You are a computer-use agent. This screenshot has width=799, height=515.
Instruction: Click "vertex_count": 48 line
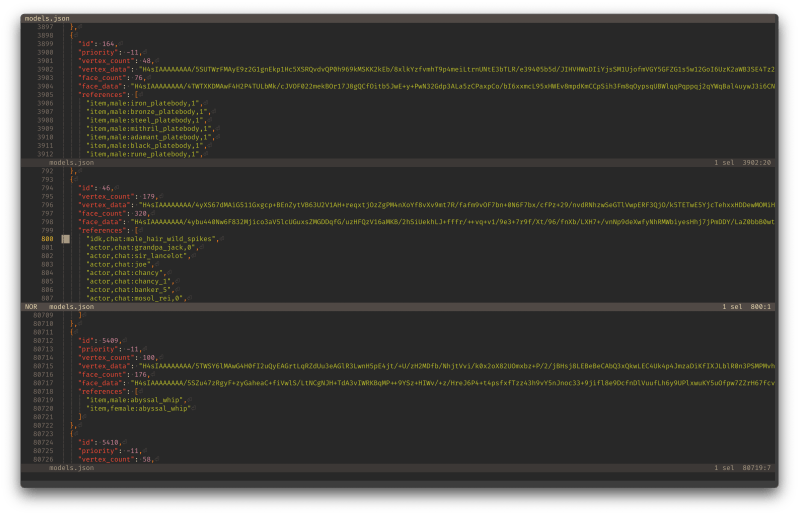click(x=116, y=61)
